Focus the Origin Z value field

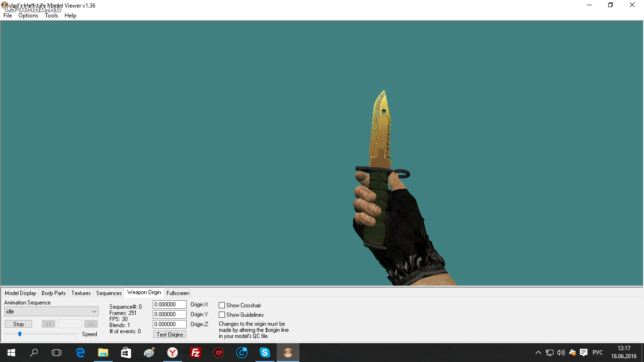tap(170, 324)
